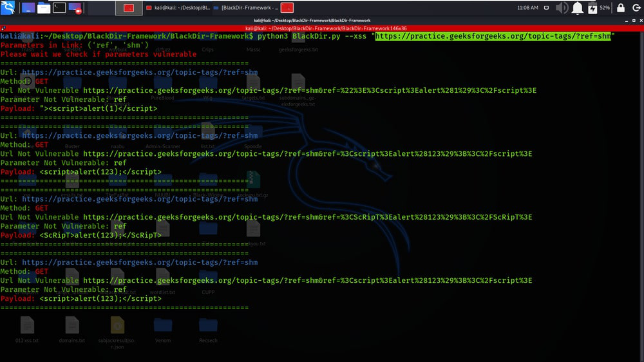Click the red icon after the BlackDir-Framework taskbar entry
The image size is (644, 362).
287,8
